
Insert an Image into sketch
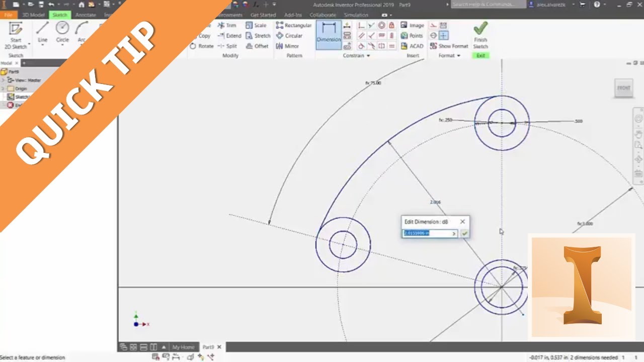412,25
